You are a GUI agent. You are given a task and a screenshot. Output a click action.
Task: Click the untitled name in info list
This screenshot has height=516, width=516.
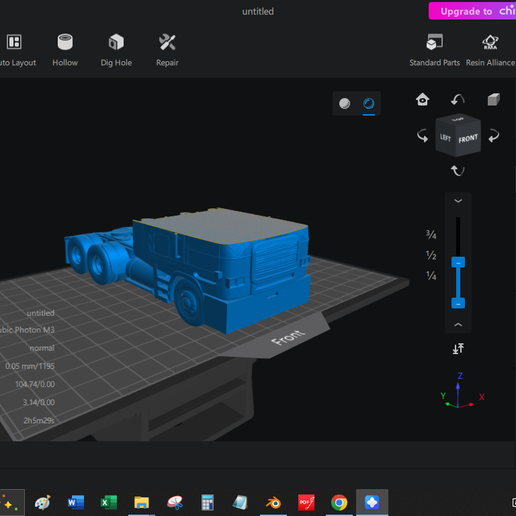click(x=40, y=313)
